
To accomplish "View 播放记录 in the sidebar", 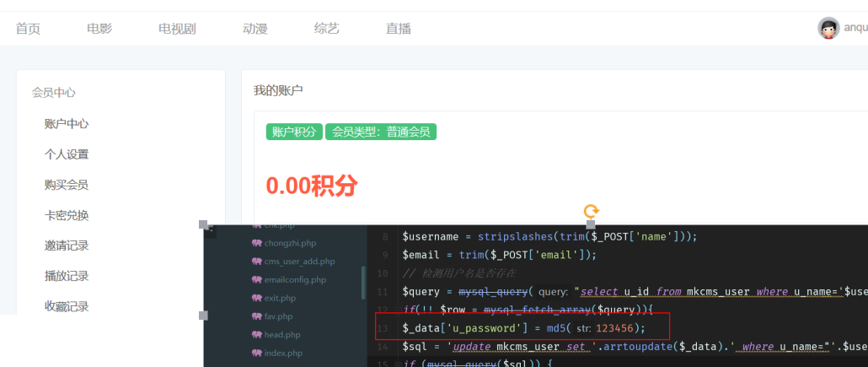I will pos(67,276).
